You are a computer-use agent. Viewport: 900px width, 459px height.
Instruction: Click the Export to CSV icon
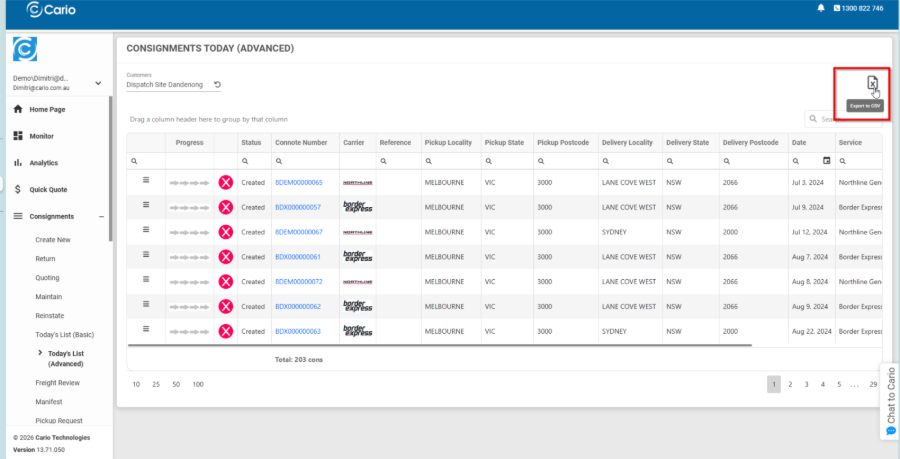pos(872,83)
